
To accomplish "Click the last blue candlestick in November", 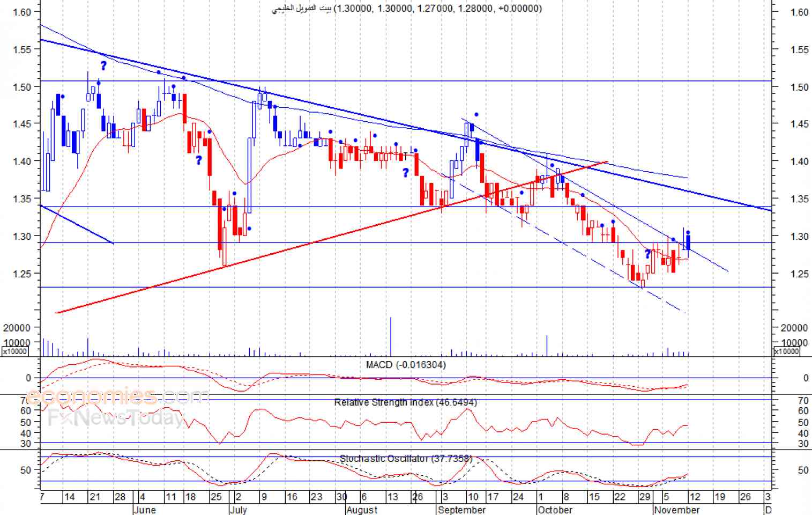I will tap(688, 242).
